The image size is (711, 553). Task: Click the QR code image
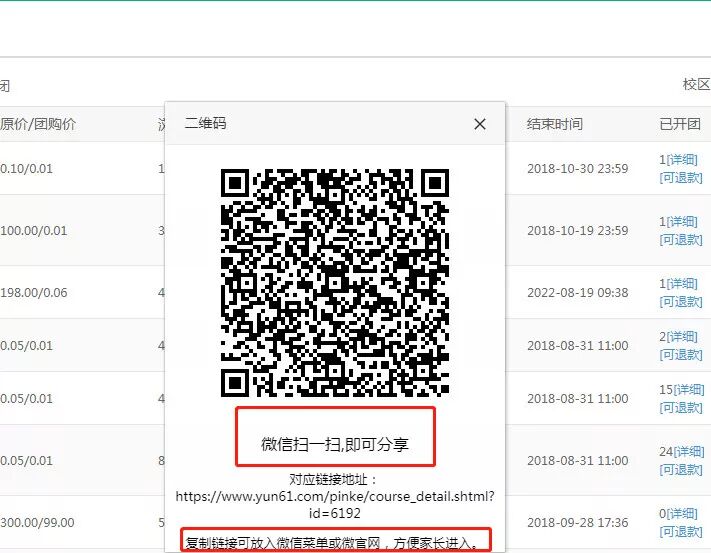[x=335, y=283]
